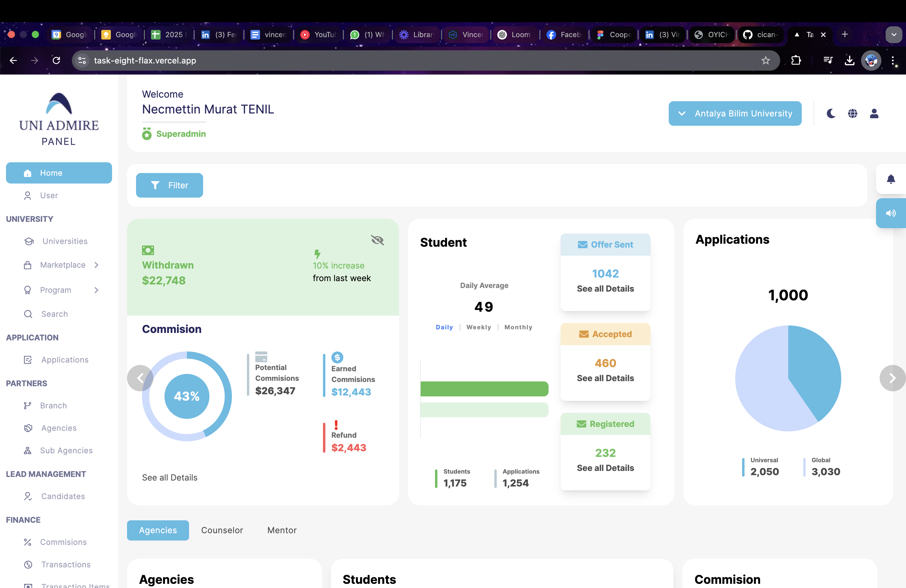See all Details under Registered
This screenshot has width=906, height=588.
(x=605, y=468)
